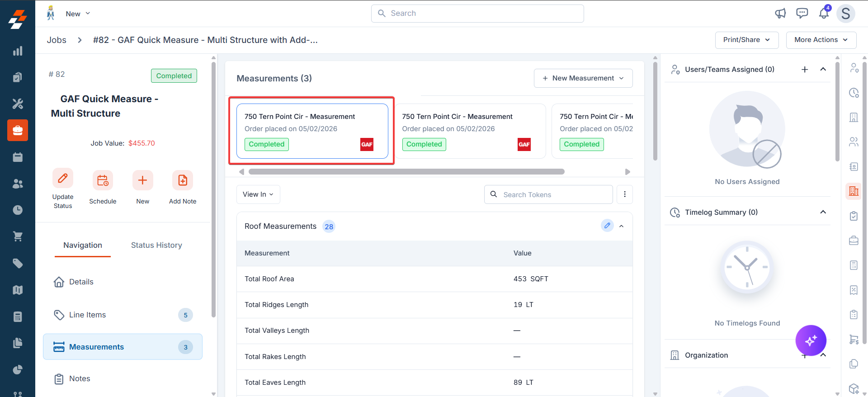The width and height of the screenshot is (868, 397).
Task: Click the New plus action icon
Action: (142, 180)
